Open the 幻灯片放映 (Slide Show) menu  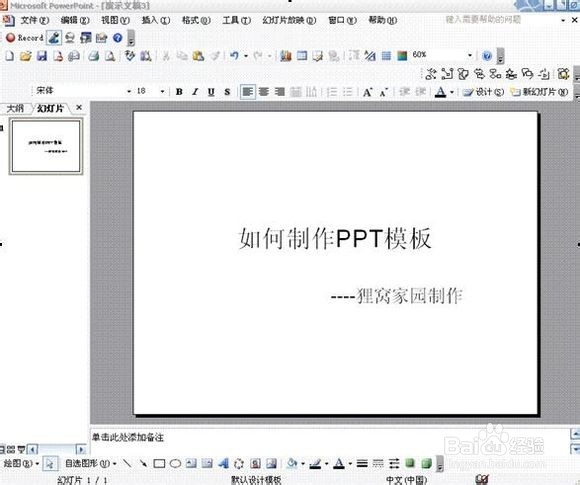pyautogui.click(x=289, y=20)
